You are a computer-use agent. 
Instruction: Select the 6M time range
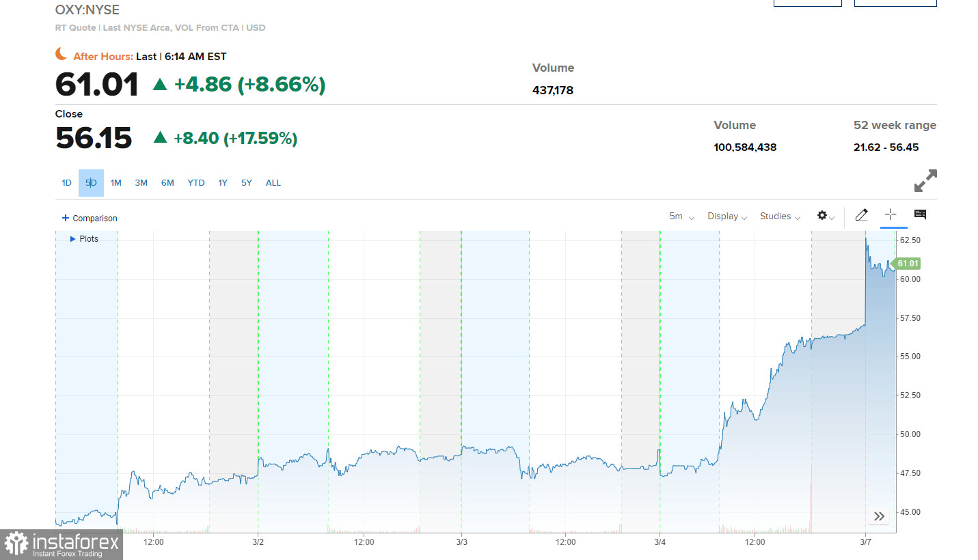pyautogui.click(x=167, y=183)
